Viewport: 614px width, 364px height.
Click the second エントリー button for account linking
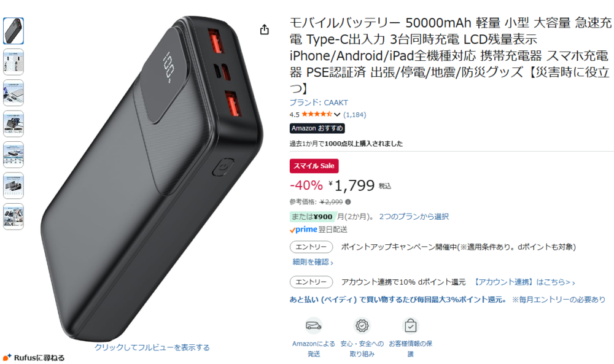click(311, 282)
